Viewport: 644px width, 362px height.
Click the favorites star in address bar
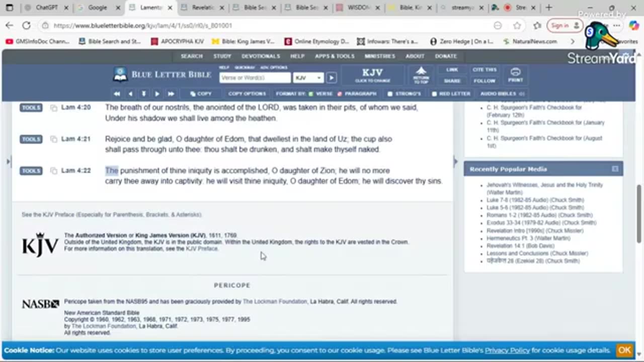517,26
